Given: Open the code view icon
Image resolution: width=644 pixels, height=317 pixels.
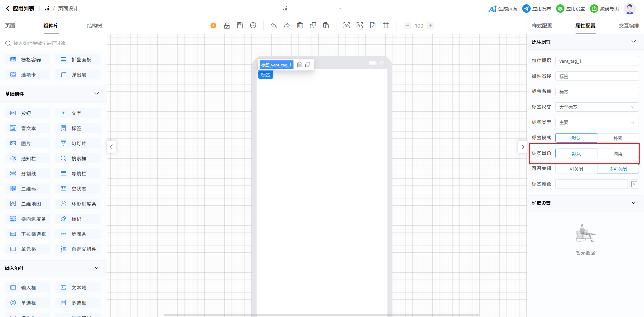Looking at the screenshot, I should (x=360, y=25).
